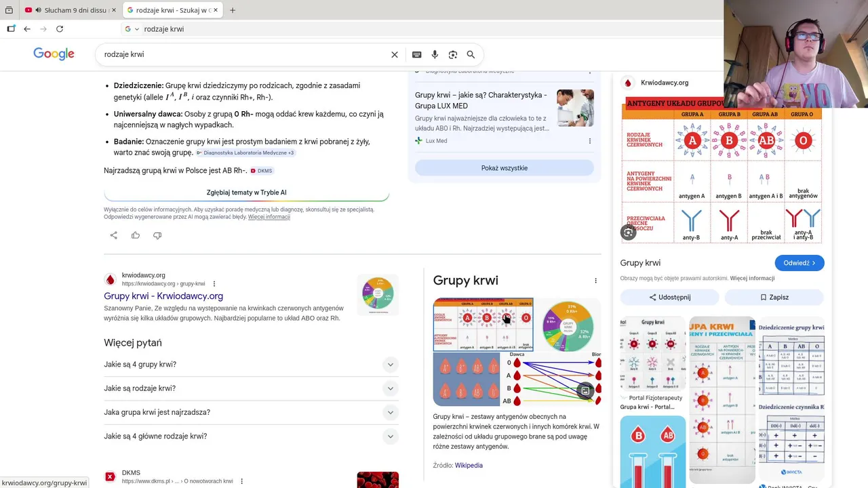Open options menu for DKMS result
This screenshot has height=488, width=868.
[x=241, y=481]
